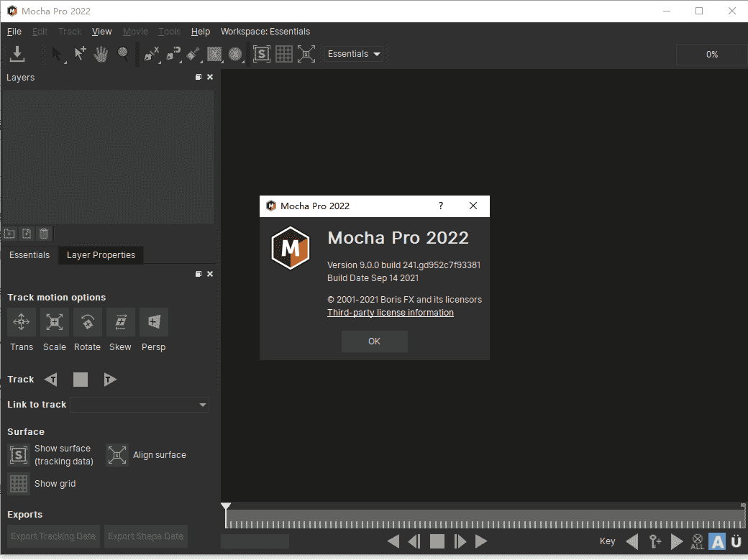This screenshot has width=748, height=560.
Task: Click the duplicate layer icon
Action: 27,234
